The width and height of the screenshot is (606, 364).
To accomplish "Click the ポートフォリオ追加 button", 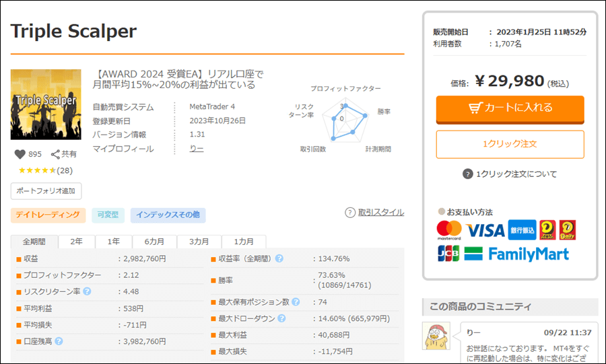I will pos(46,191).
